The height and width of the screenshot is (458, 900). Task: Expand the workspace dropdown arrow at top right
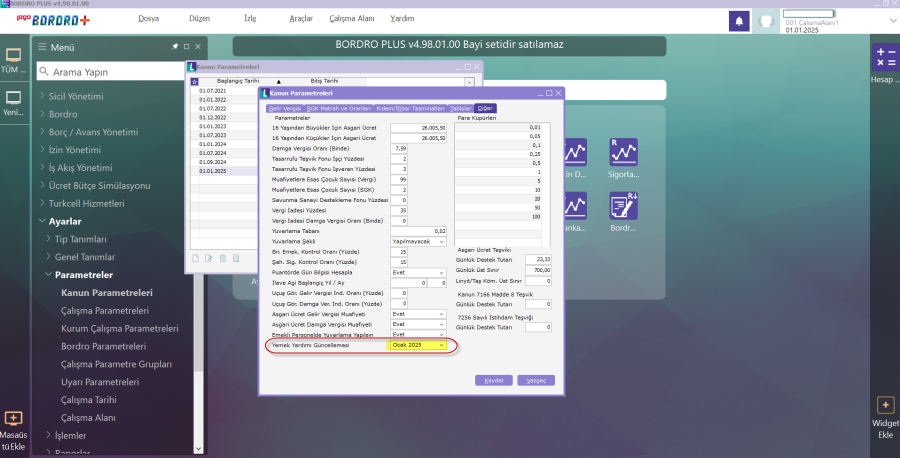893,21
